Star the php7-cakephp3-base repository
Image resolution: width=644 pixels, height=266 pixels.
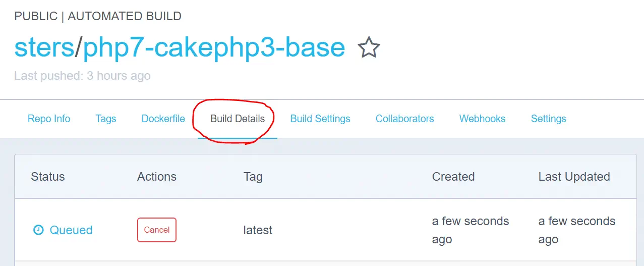tap(369, 48)
